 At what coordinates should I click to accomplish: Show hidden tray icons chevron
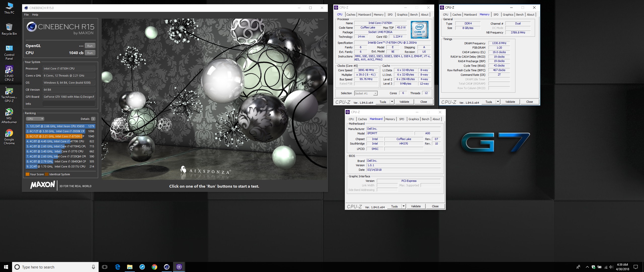coord(587,267)
